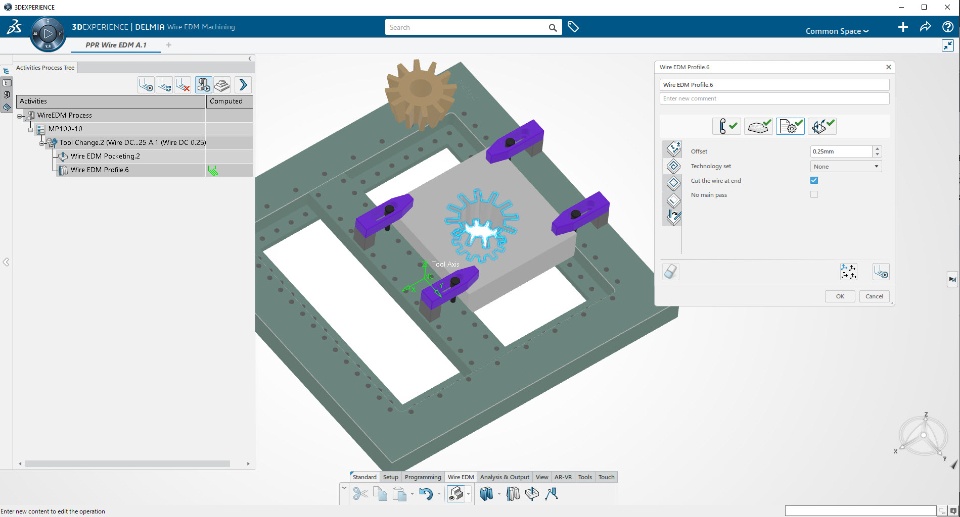Click the eraser icon in the dialog

tap(670, 271)
